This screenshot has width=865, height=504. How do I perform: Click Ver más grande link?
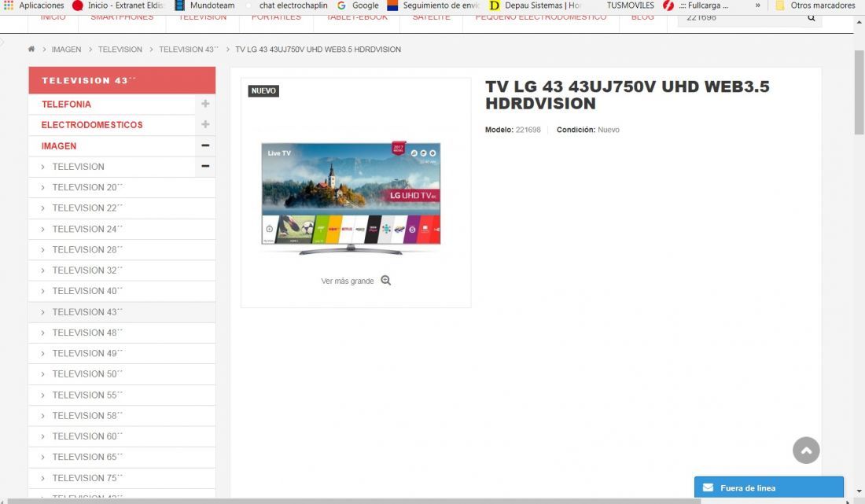(348, 281)
